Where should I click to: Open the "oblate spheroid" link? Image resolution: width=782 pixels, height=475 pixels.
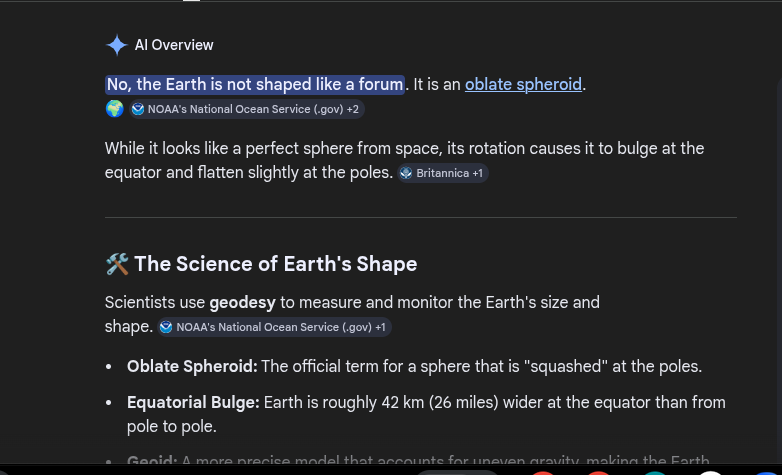(523, 85)
